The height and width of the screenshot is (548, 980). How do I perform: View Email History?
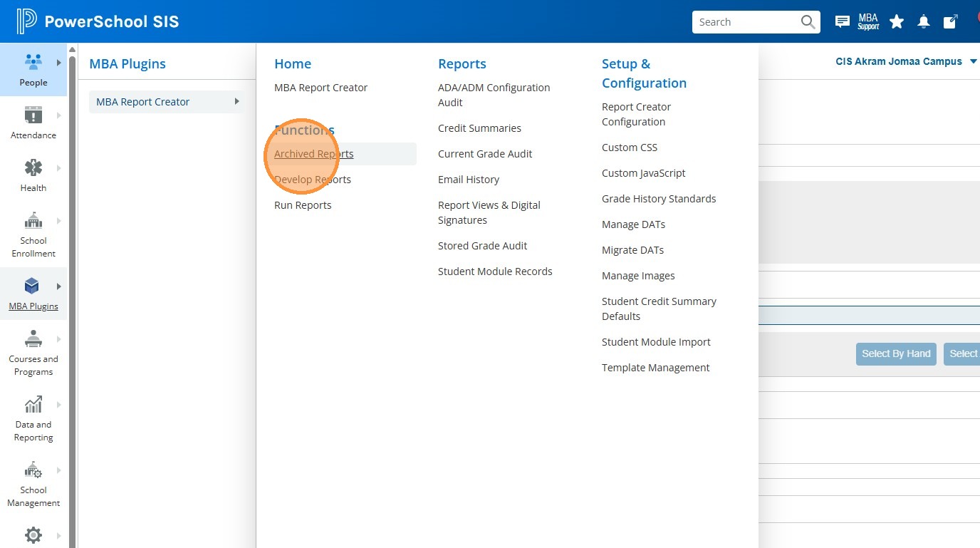469,180
